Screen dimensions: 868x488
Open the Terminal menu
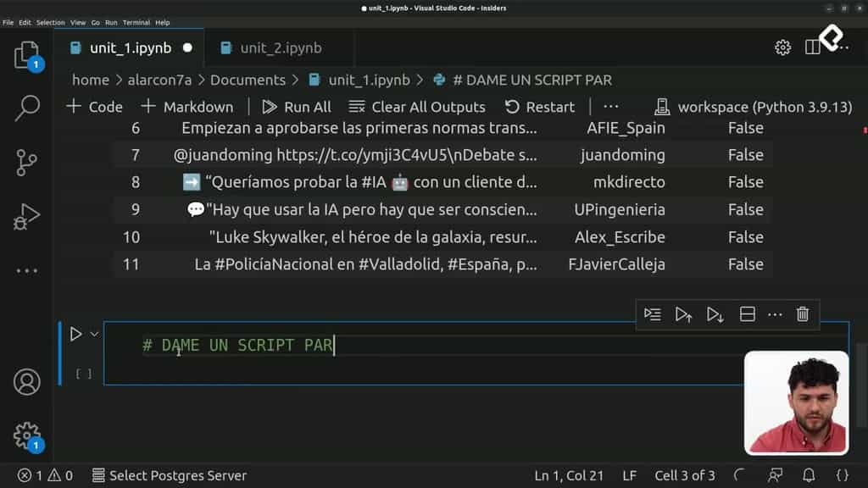tap(132, 22)
